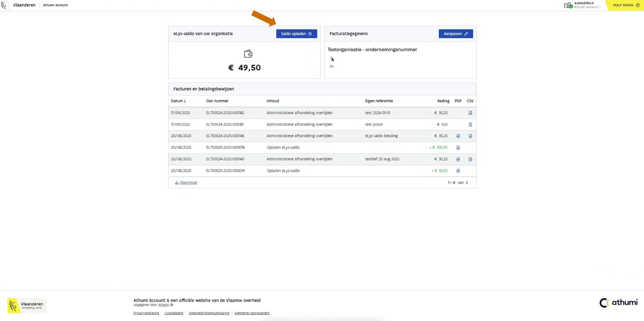Screen dimensions: 644x321
Task: Download CSV of the 'eLys saldo betaling' row
Action: coord(470,136)
